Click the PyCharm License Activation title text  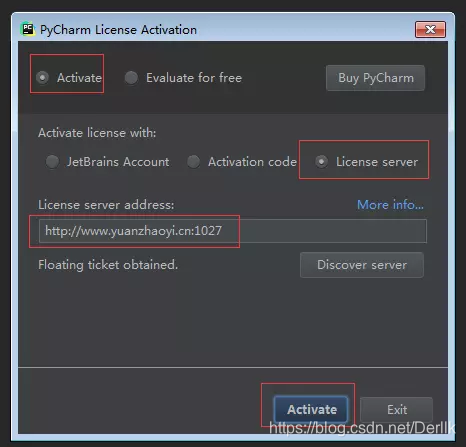[118, 30]
